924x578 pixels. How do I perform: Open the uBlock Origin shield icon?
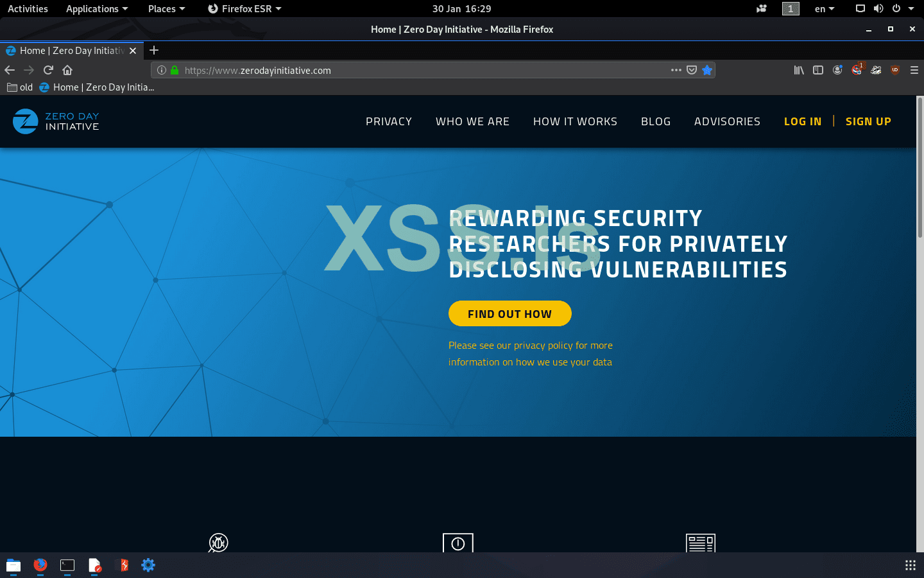pyautogui.click(x=895, y=70)
